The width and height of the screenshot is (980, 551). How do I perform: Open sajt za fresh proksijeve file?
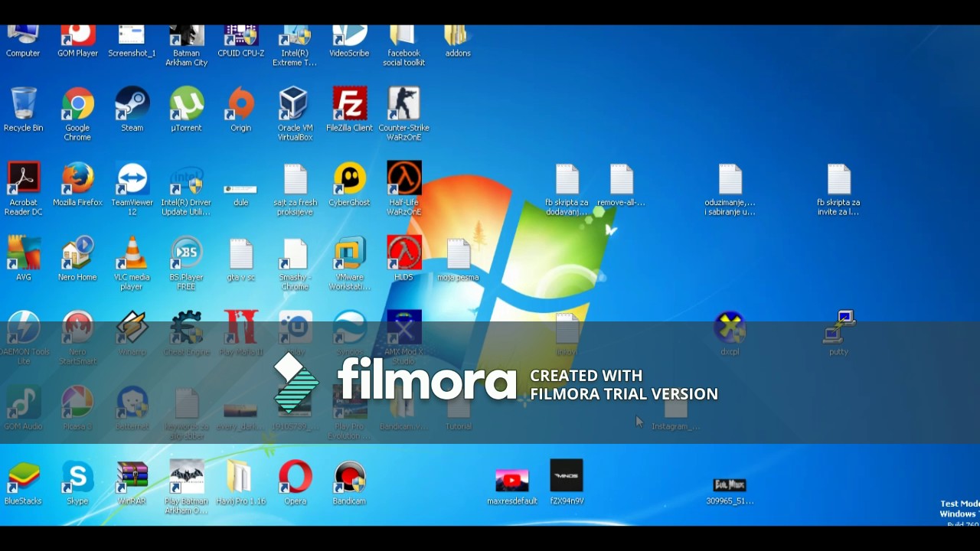click(295, 179)
